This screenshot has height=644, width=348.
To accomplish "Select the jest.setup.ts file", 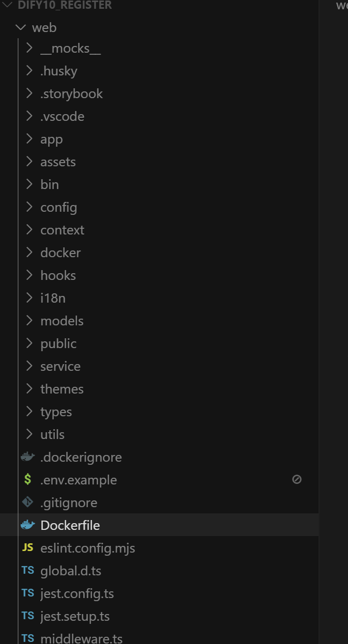I will 159,616.
